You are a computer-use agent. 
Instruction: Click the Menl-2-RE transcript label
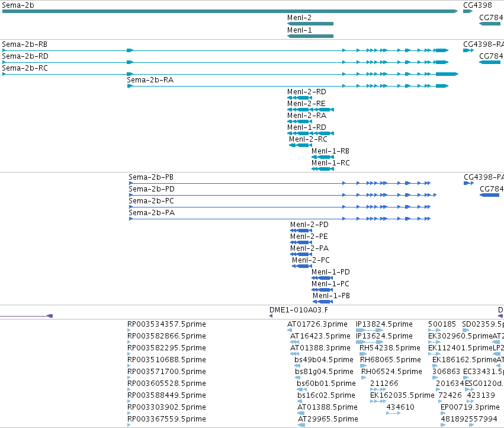[x=306, y=104]
